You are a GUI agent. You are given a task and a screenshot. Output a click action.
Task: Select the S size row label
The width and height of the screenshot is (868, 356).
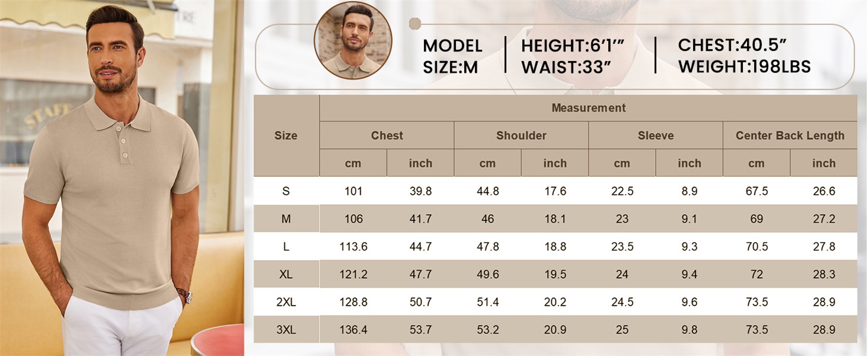coord(286,191)
